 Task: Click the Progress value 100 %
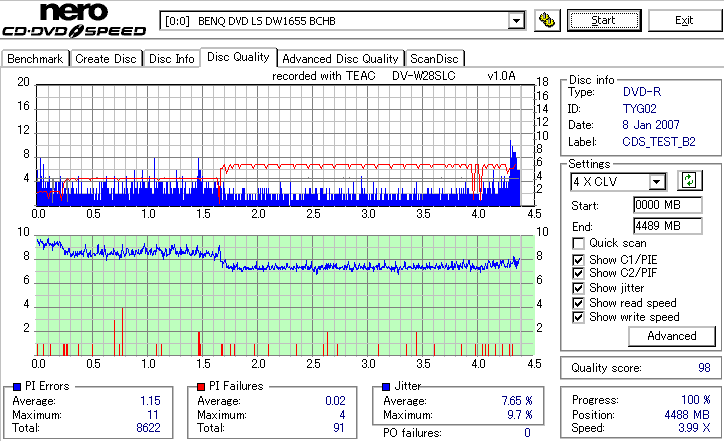[x=696, y=400]
